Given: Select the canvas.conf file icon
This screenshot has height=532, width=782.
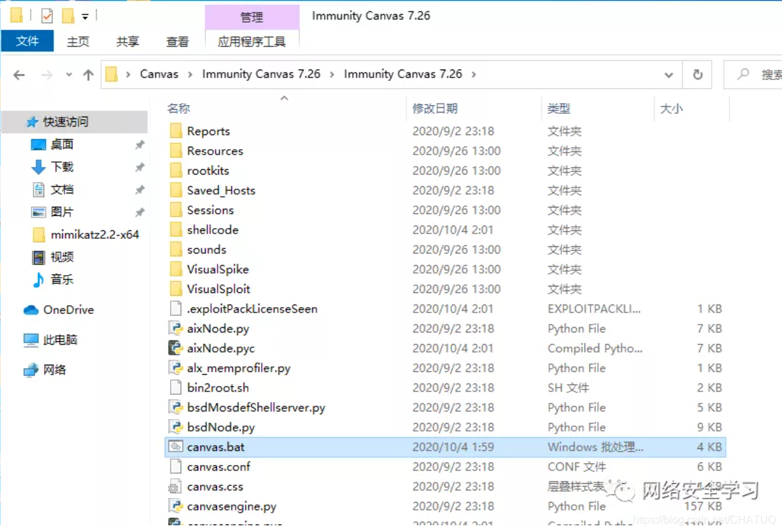Looking at the screenshot, I should pos(175,466).
